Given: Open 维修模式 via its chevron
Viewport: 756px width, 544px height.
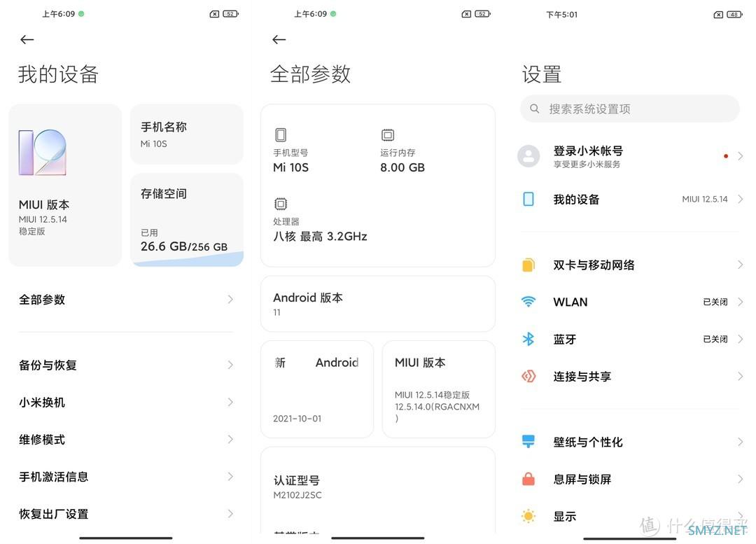Looking at the screenshot, I should point(230,440).
